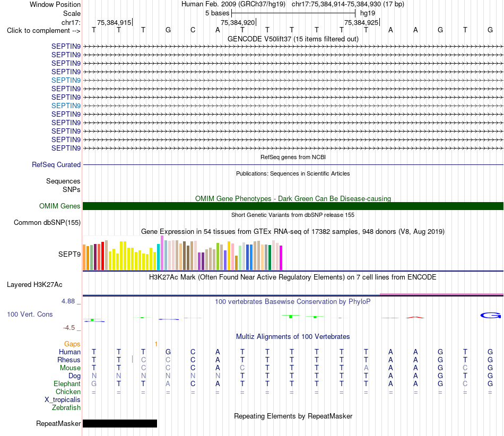Open the 'OMIM Genes' track label
The width and height of the screenshot is (504, 436).
(x=60, y=206)
